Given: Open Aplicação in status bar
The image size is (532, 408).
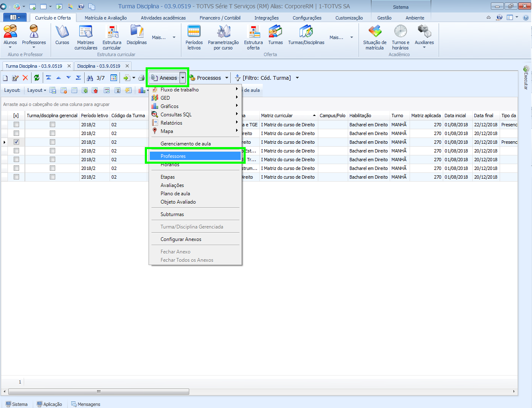Looking at the screenshot, I should coord(49,404).
